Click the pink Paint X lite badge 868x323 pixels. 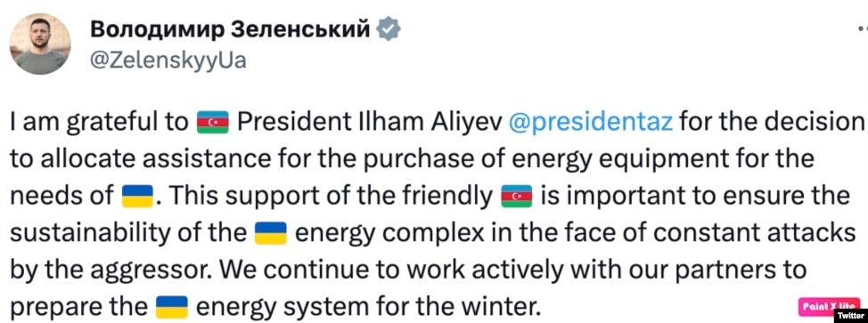(x=830, y=305)
